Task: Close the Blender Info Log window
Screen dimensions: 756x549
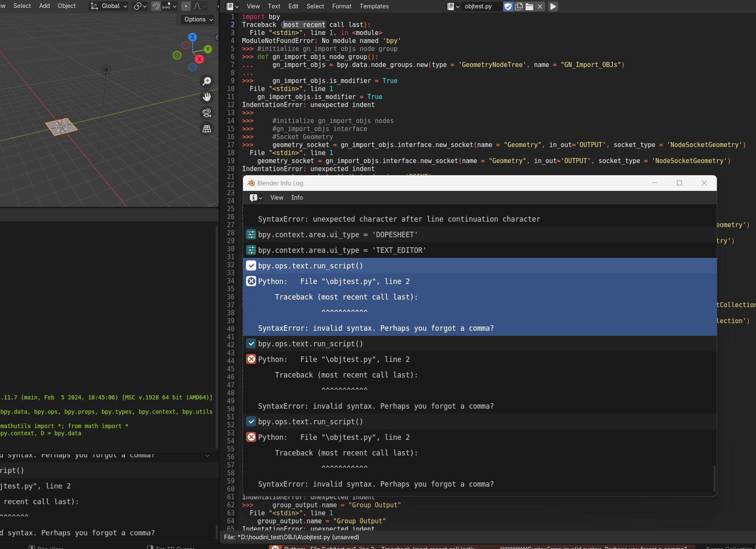Action: coord(704,183)
